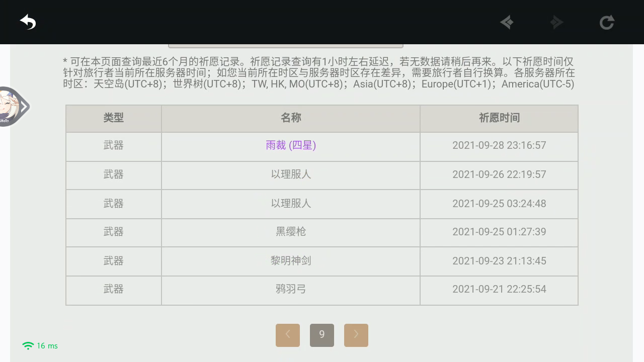644x362 pixels.
Task: Open the wish type dropdown box
Action: click(x=286, y=46)
